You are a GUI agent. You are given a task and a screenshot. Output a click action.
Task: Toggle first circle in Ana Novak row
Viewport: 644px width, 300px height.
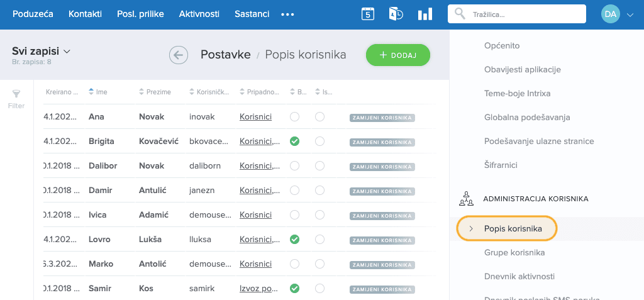tap(294, 117)
